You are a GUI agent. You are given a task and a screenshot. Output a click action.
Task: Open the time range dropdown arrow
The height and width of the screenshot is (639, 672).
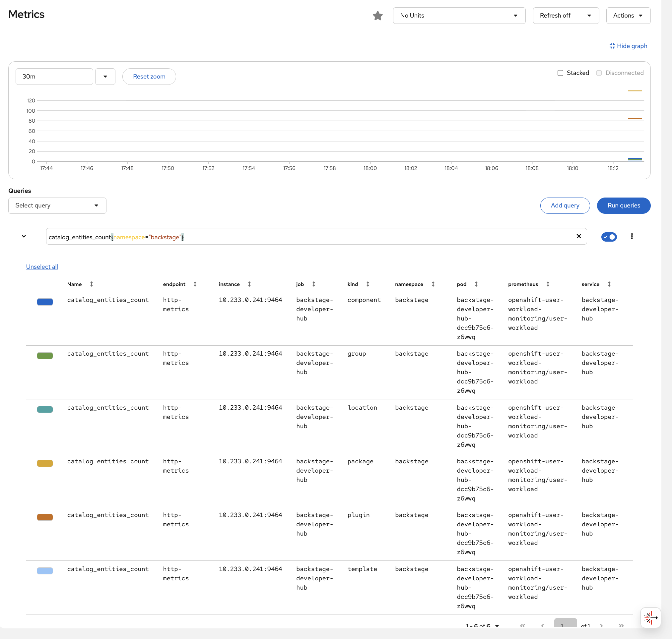click(x=105, y=77)
